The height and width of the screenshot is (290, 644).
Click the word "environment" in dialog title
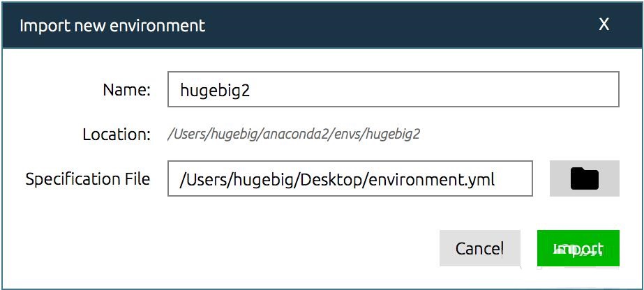[163, 26]
